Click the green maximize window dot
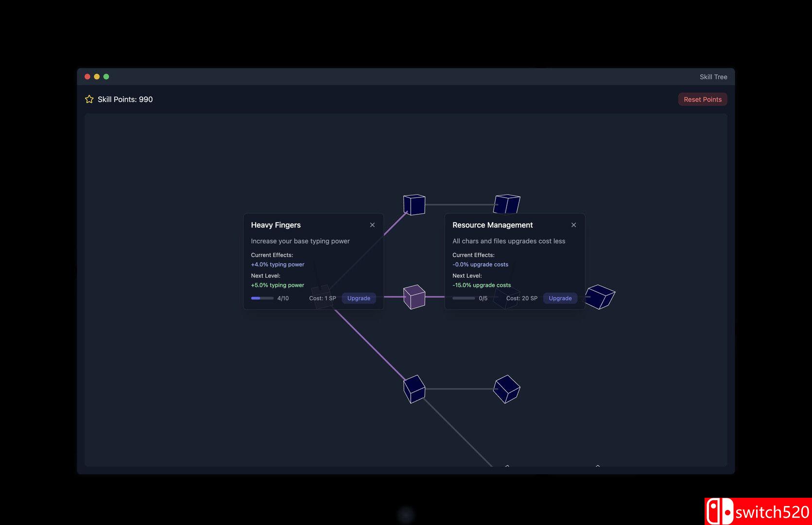The image size is (812, 525). (x=106, y=77)
